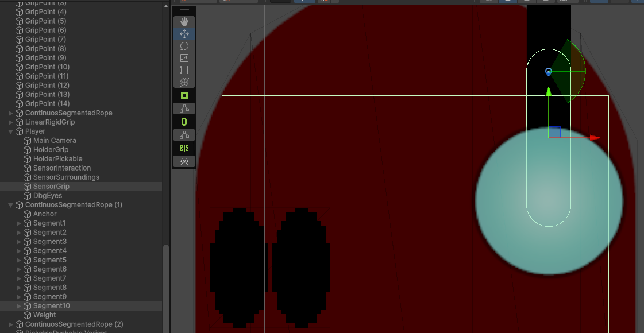
Task: Select the combined Transform tool
Action: coord(184,82)
